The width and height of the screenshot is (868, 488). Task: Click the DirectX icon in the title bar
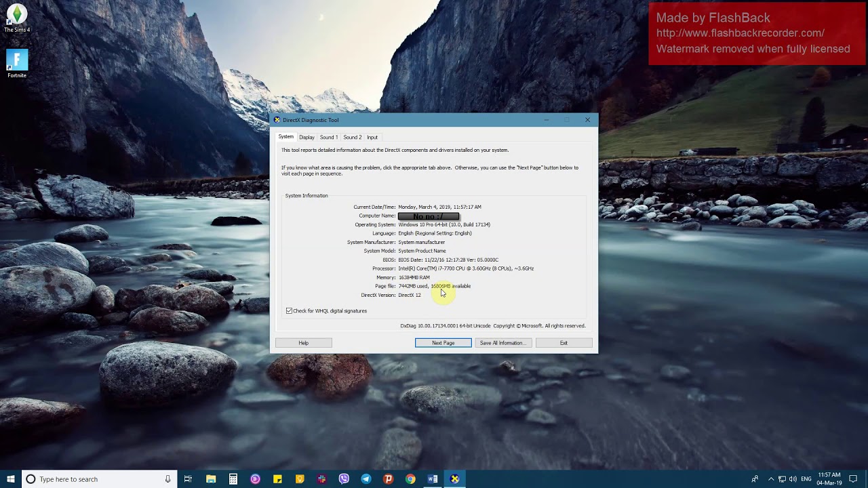click(x=277, y=120)
